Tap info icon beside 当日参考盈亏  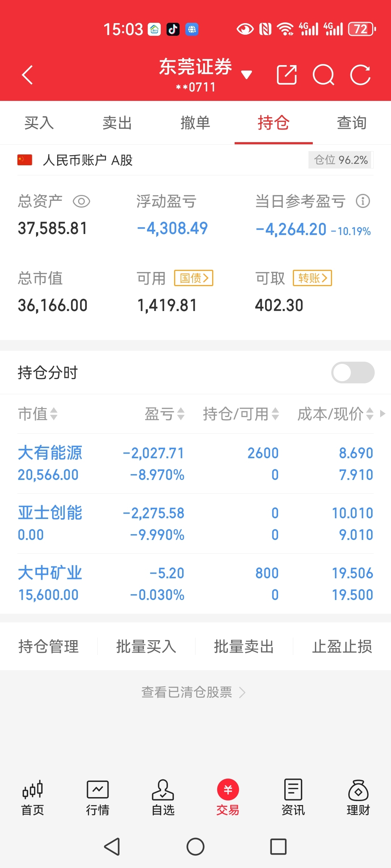click(x=363, y=201)
